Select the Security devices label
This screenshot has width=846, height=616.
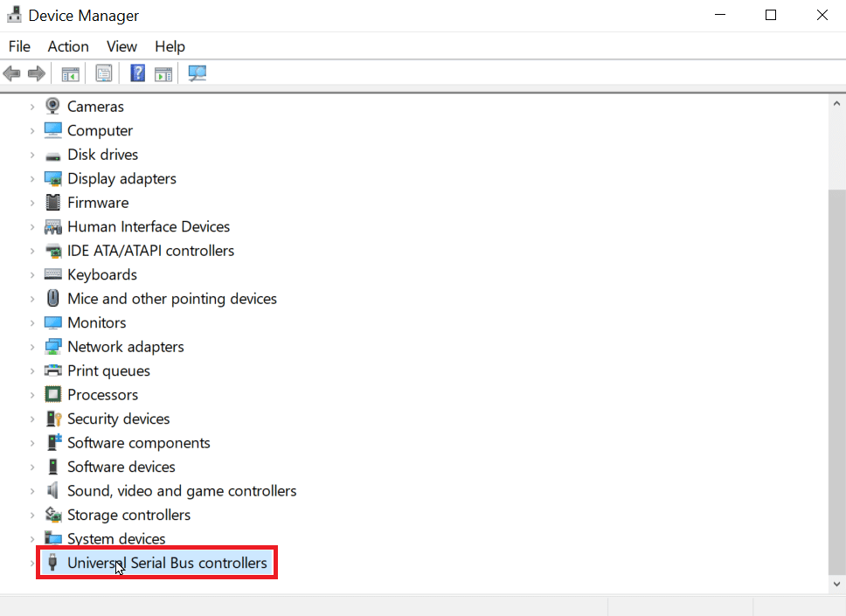118,419
